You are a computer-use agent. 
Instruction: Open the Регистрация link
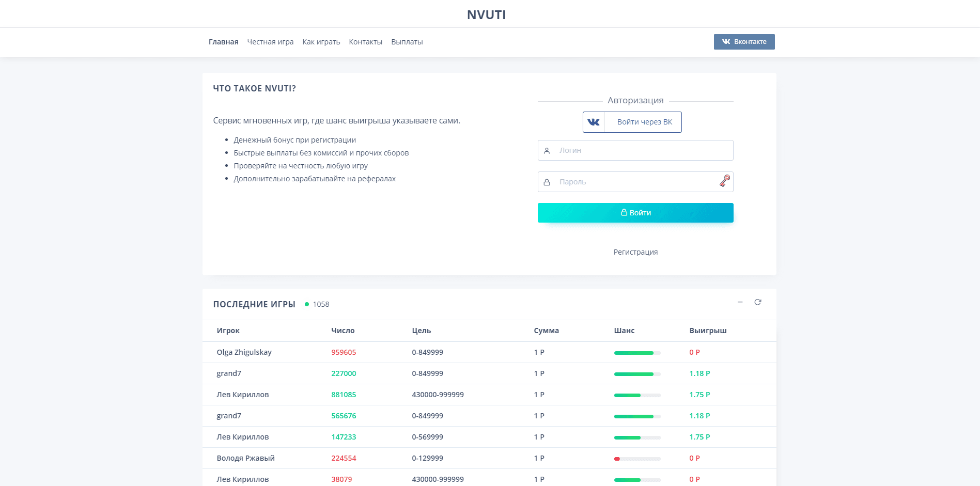click(635, 252)
